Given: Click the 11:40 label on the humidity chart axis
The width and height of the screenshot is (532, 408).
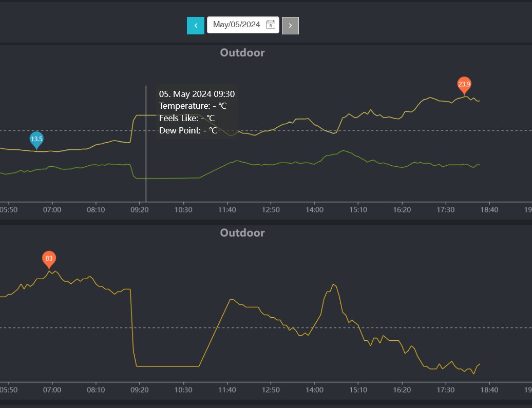Looking at the screenshot, I should (227, 390).
